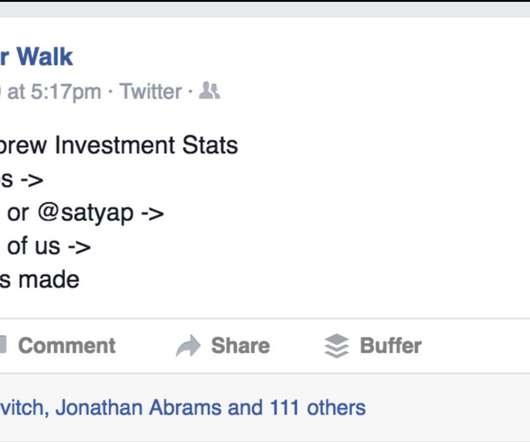Click the Comment button label
The height and width of the screenshot is (442, 530).
tap(67, 346)
